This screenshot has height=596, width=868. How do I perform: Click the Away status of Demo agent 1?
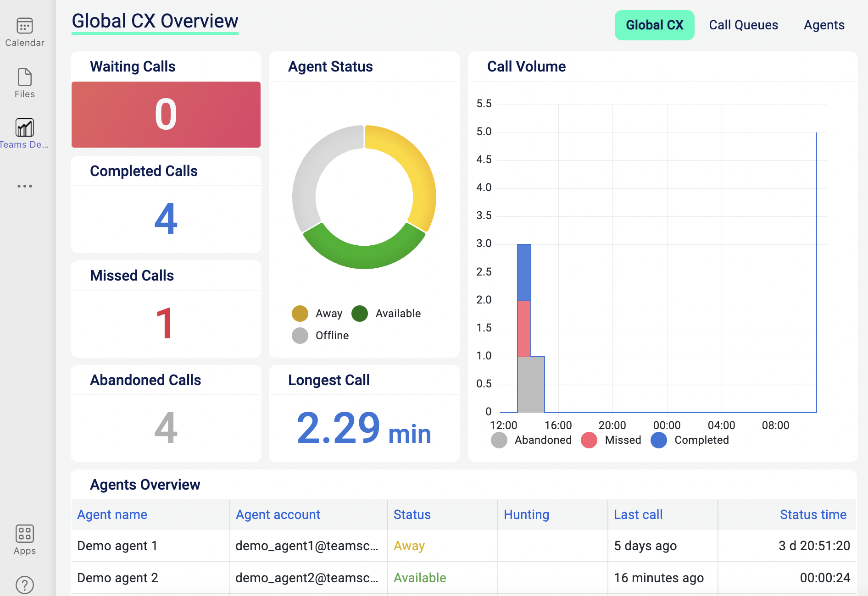tap(409, 546)
